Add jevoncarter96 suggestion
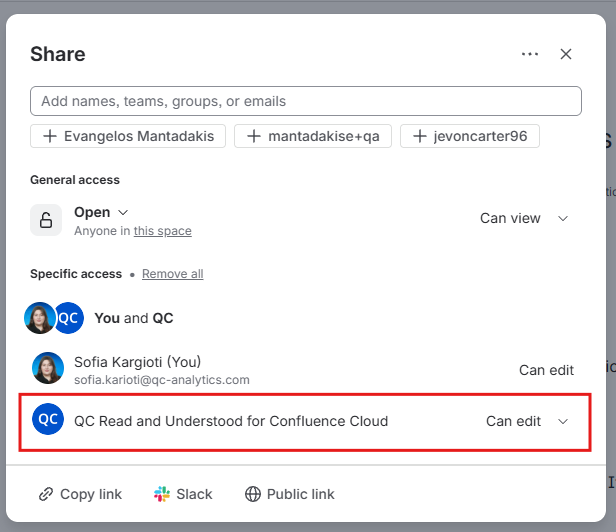The height and width of the screenshot is (532, 616). tap(470, 136)
